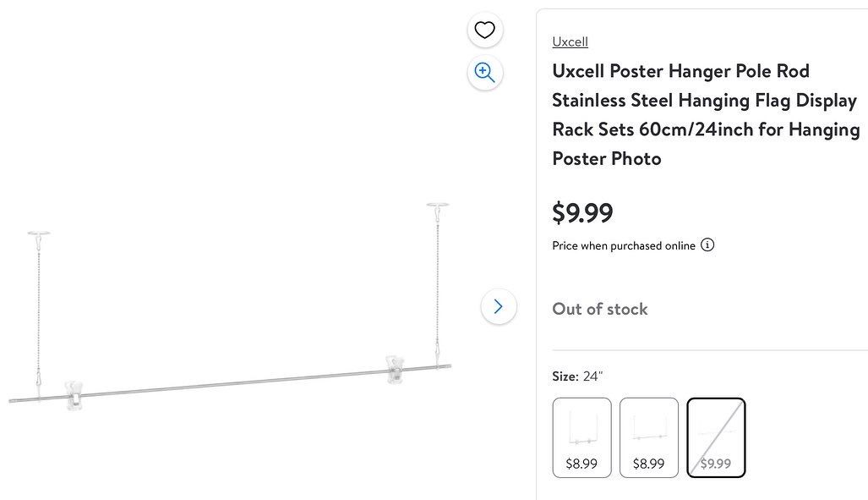868x500 pixels.
Task: Click the left hanging chain in product photo
Action: coord(39,305)
